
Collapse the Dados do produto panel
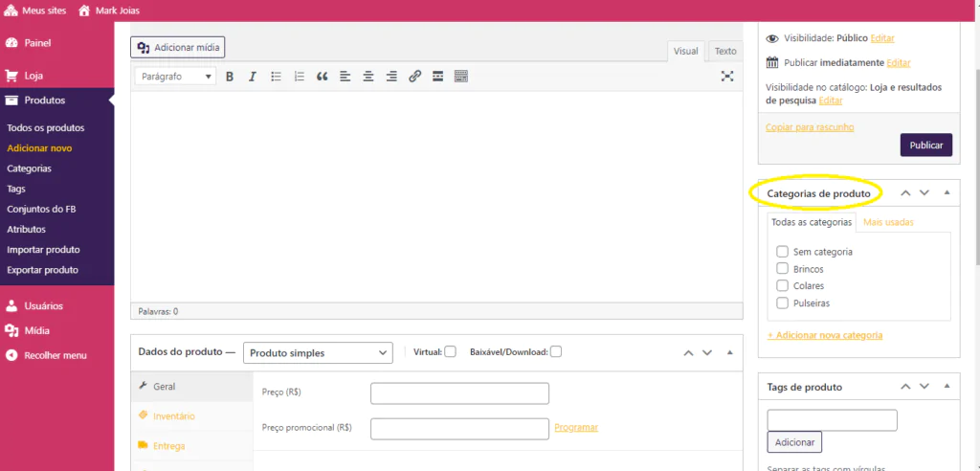pos(729,353)
